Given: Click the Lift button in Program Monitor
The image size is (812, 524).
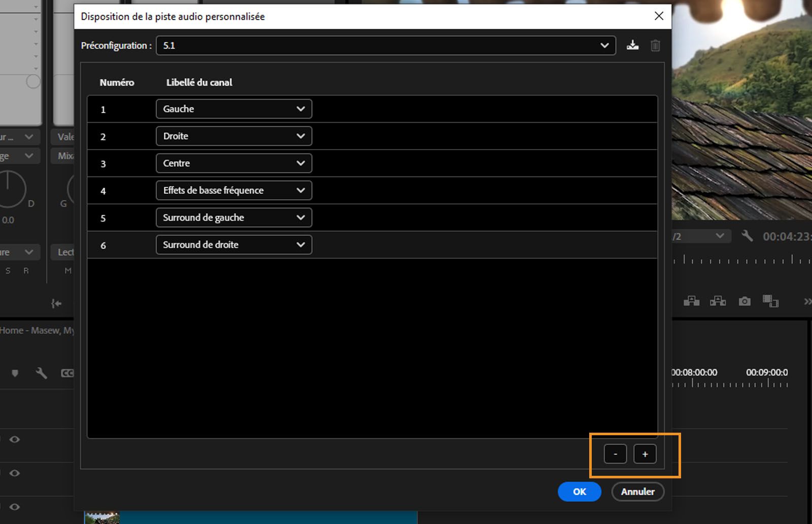Looking at the screenshot, I should (691, 301).
